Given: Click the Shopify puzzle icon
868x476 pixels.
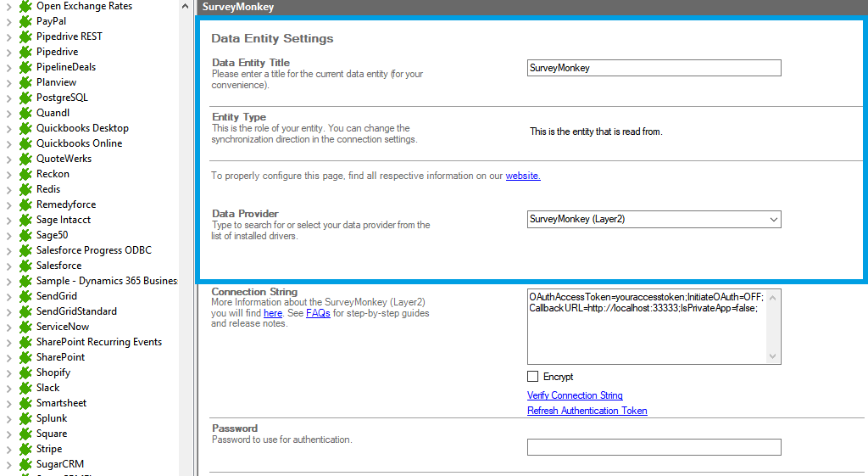Looking at the screenshot, I should 25,373.
